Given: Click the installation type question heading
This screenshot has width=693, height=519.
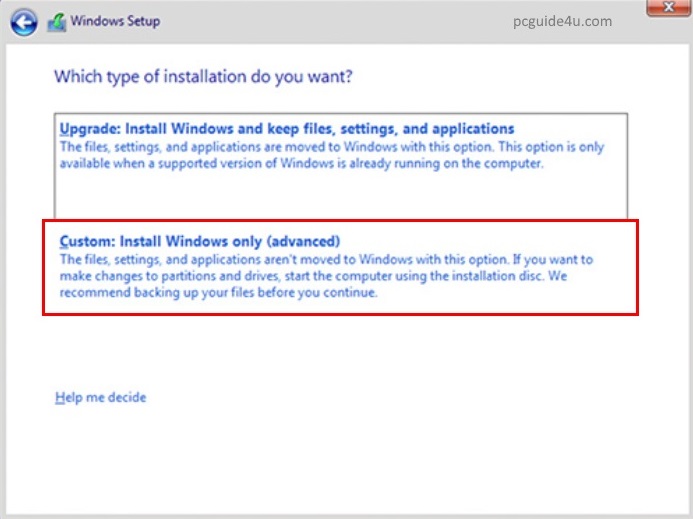Looking at the screenshot, I should point(203,76).
